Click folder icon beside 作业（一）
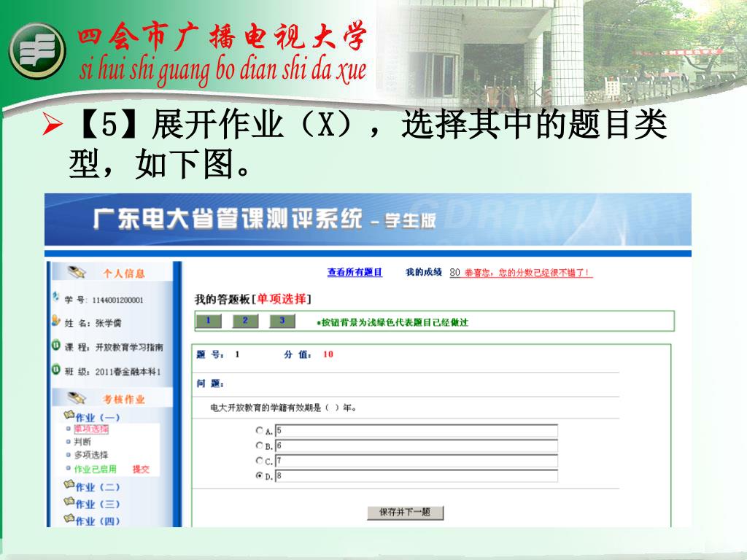This screenshot has width=747, height=560. point(69,415)
